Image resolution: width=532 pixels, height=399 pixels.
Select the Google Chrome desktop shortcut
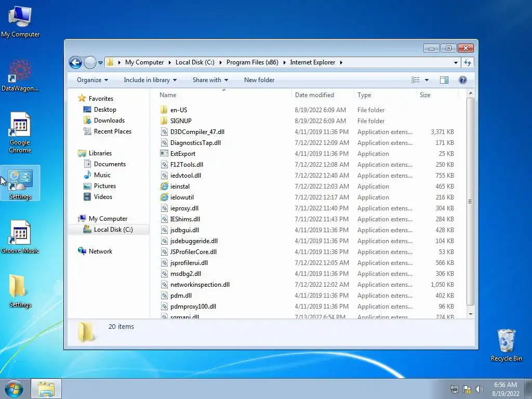[20, 132]
